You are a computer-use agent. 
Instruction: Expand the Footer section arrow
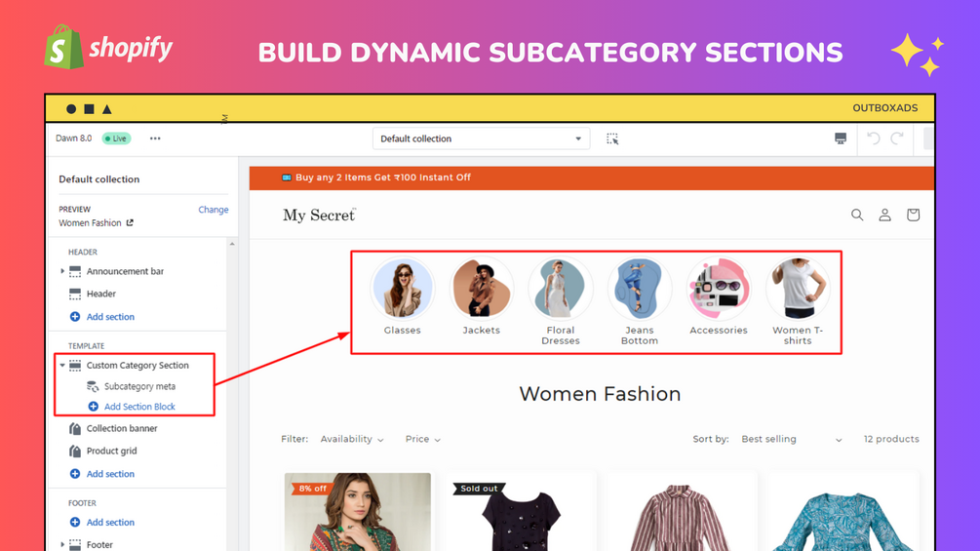[62, 545]
